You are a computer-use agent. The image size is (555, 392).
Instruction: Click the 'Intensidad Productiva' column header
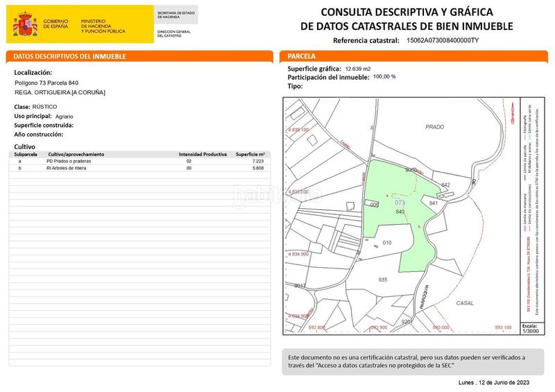click(x=203, y=155)
